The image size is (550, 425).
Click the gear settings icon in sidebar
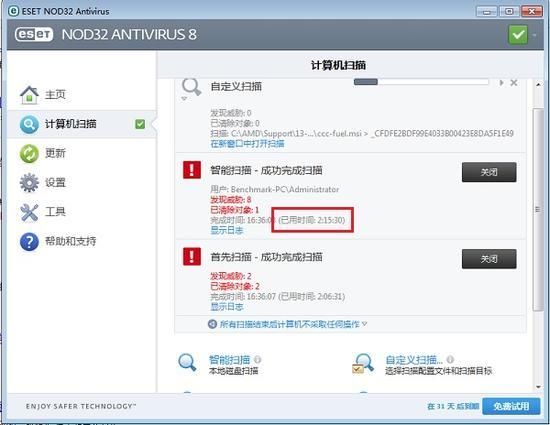29,183
